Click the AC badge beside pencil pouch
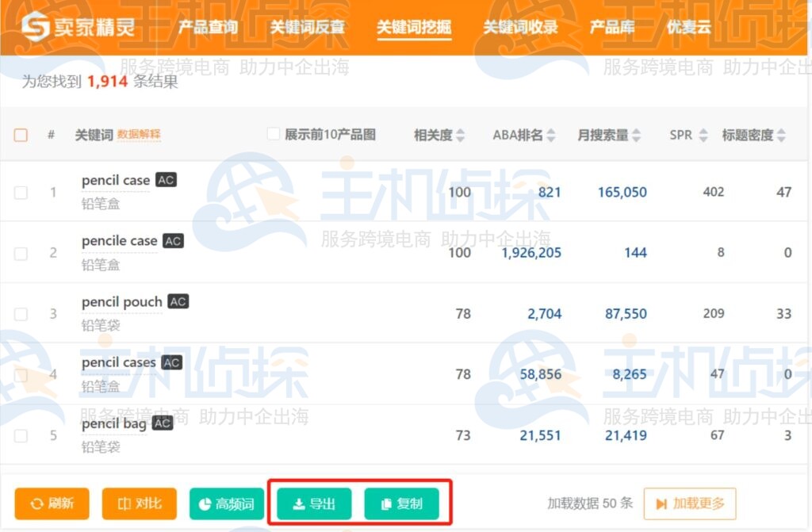Image resolution: width=812 pixels, height=532 pixels. click(x=178, y=301)
